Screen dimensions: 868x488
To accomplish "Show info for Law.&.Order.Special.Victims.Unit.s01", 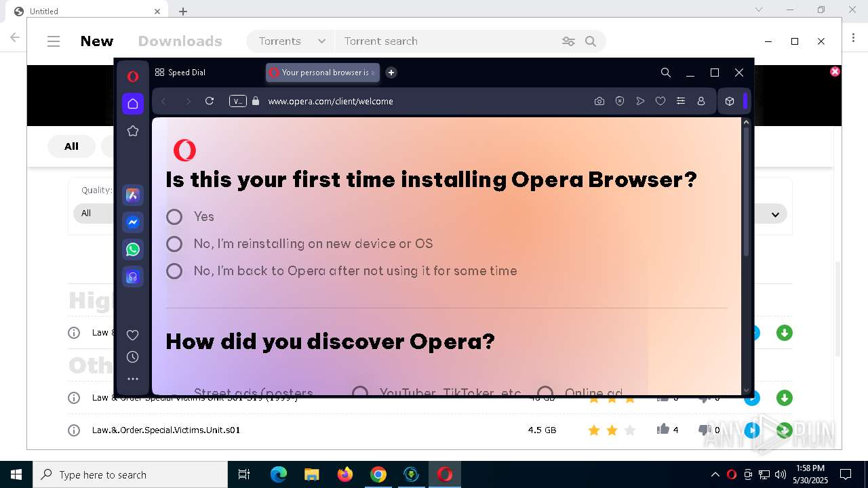I will 74,430.
